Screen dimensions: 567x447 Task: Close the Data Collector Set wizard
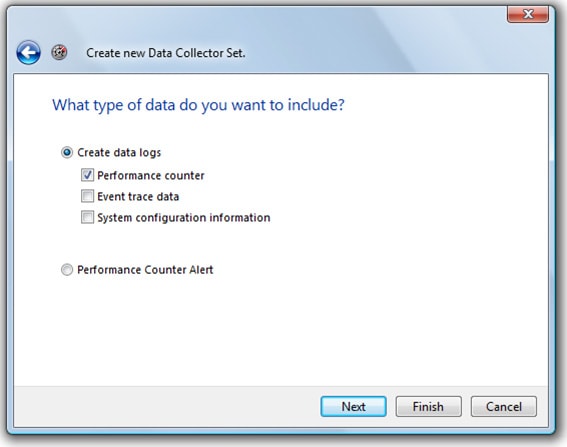pyautogui.click(x=528, y=14)
